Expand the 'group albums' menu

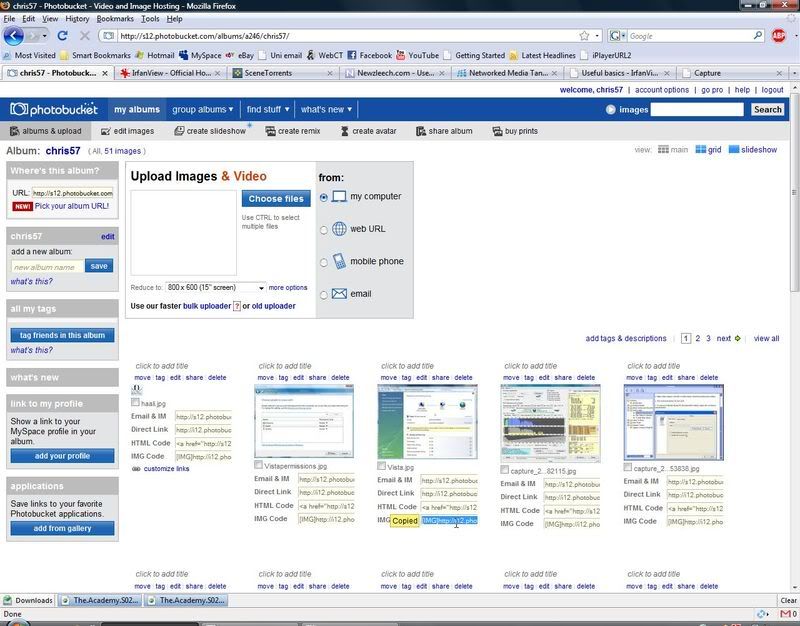(202, 109)
